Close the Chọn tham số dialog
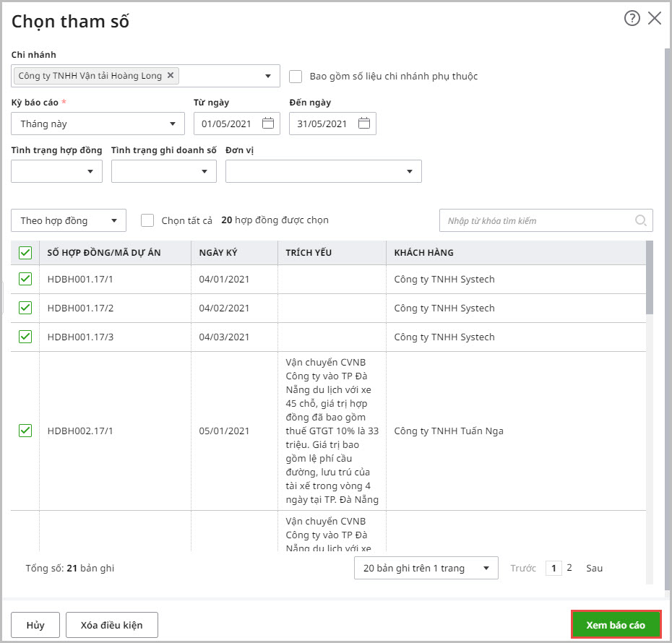 655,19
